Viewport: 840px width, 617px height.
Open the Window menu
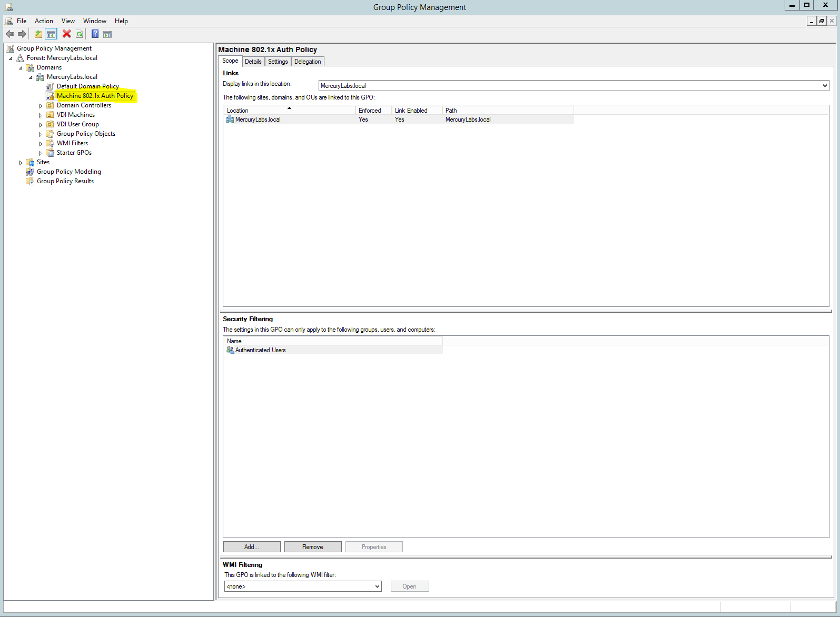pos(95,21)
